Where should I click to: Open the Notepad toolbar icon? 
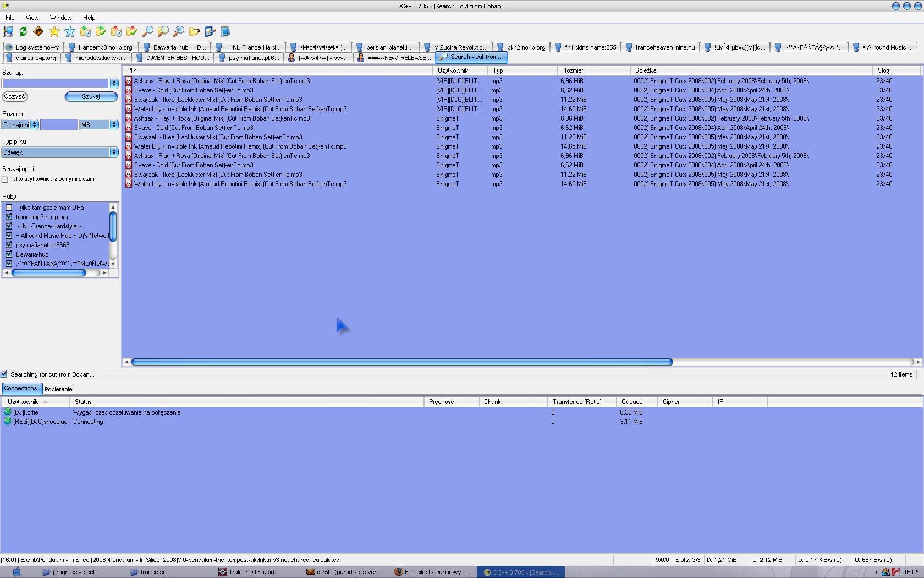(225, 32)
